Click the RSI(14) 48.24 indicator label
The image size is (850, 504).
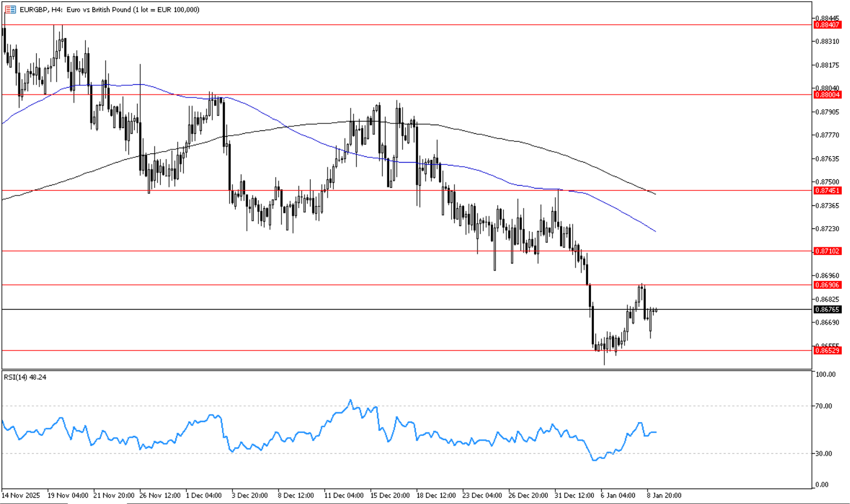25,377
